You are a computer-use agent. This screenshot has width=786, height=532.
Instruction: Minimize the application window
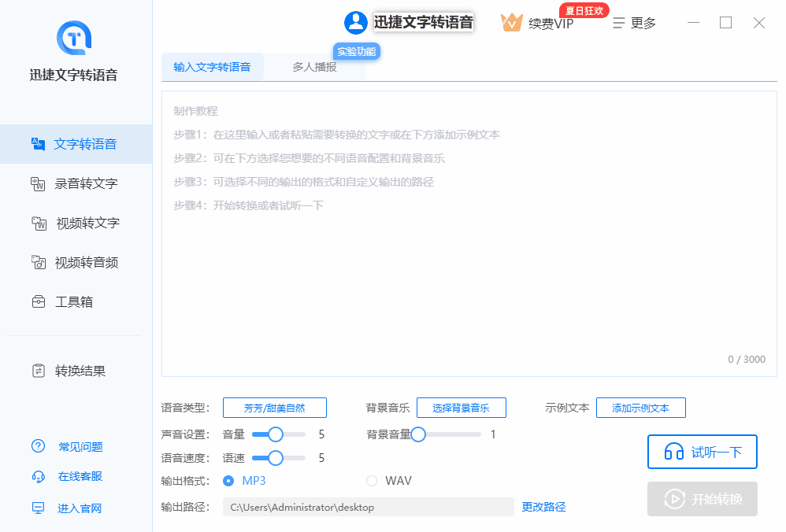pos(693,23)
